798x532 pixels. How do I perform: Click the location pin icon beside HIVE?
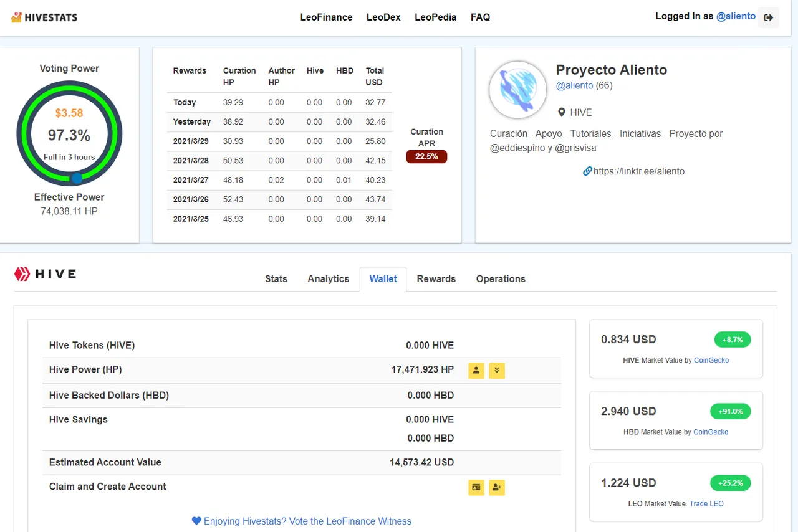[x=562, y=113]
